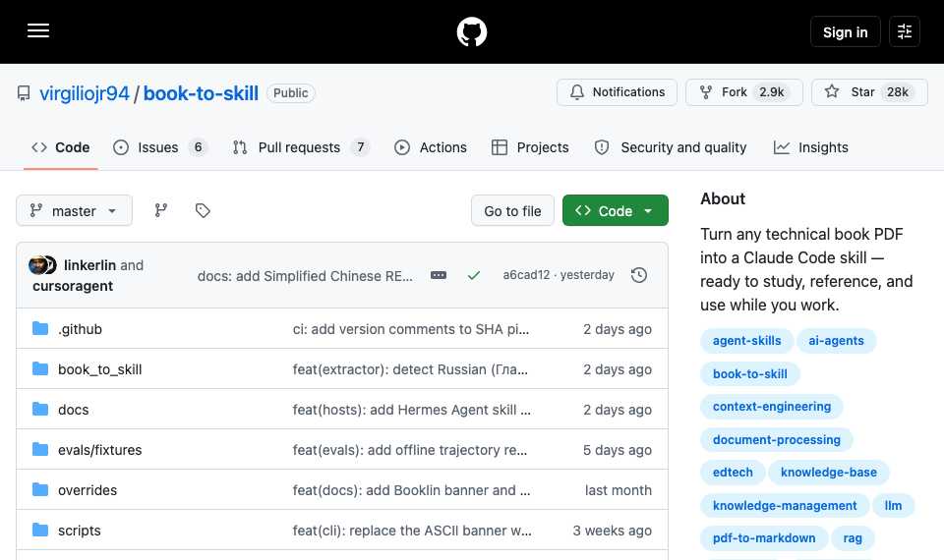Image resolution: width=944 pixels, height=560 pixels.
Task: Click the 2.9k fork count
Action: [772, 92]
